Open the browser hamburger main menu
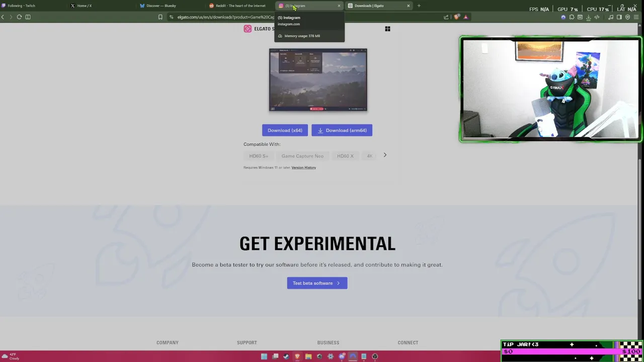 point(636,17)
